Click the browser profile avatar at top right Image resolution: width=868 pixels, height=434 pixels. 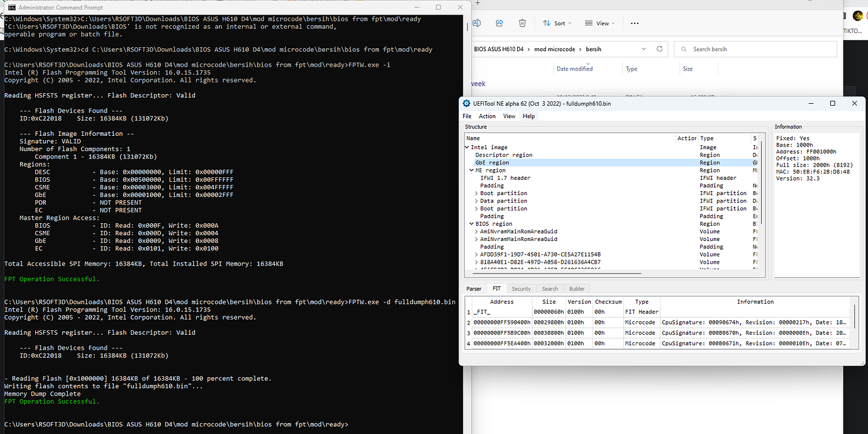tap(858, 16)
